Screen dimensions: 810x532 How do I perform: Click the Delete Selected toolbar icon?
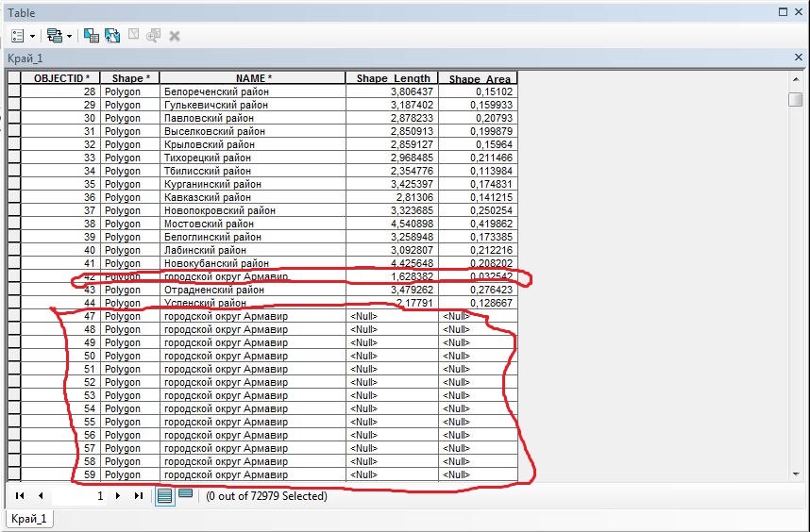coord(175,36)
